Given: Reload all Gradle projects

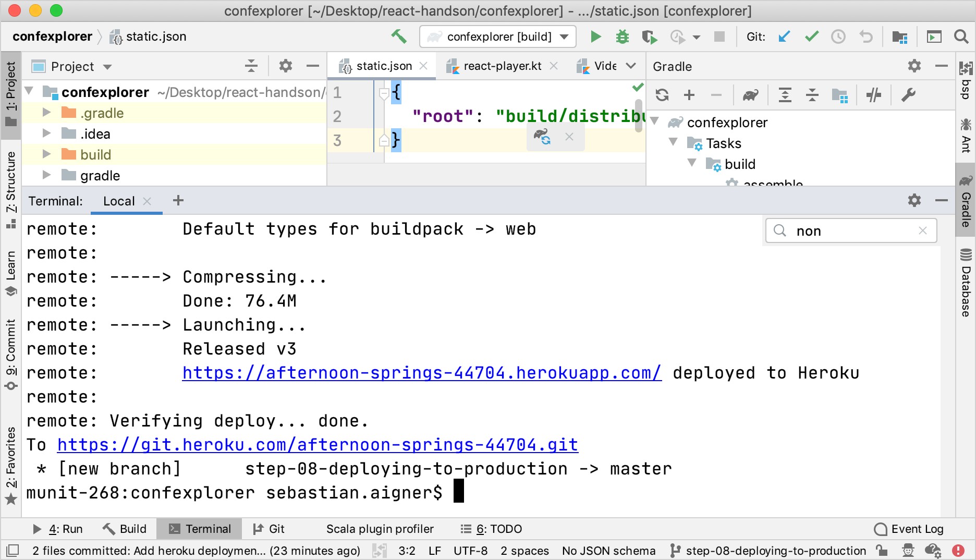Looking at the screenshot, I should point(662,95).
